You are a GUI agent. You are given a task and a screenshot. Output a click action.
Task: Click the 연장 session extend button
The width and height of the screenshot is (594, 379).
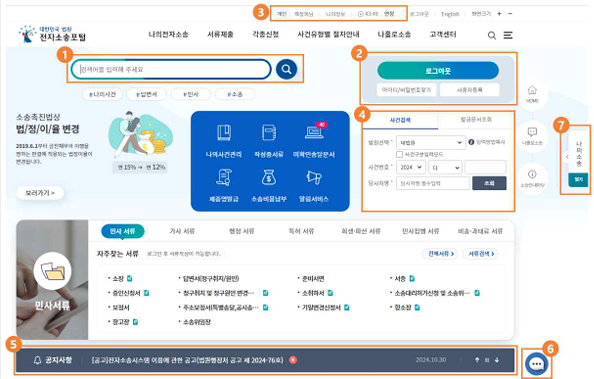(389, 14)
